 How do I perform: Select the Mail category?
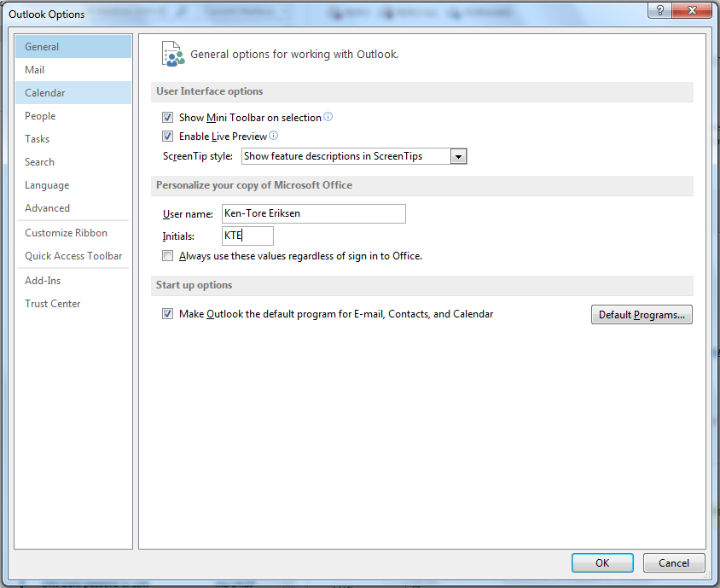pyautogui.click(x=73, y=70)
